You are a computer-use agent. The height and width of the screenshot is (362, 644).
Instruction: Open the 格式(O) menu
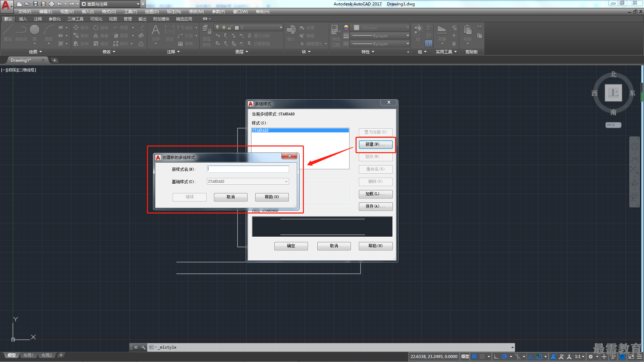109,12
